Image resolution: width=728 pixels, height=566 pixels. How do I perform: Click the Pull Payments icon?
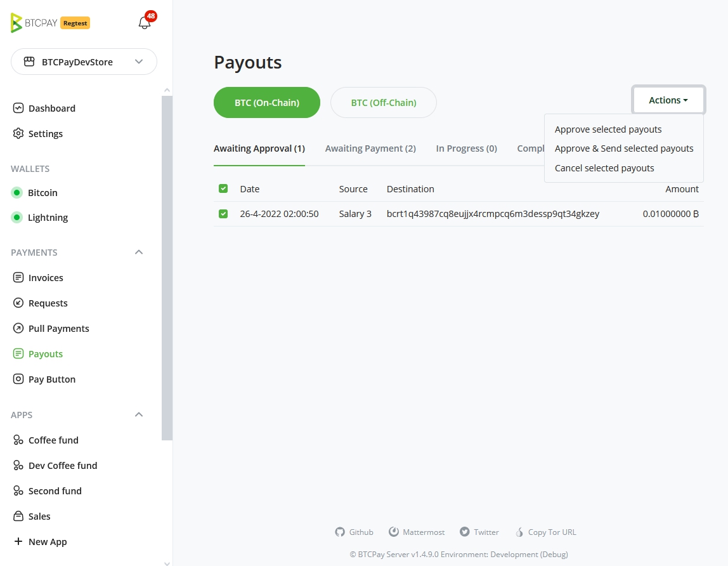tap(18, 329)
